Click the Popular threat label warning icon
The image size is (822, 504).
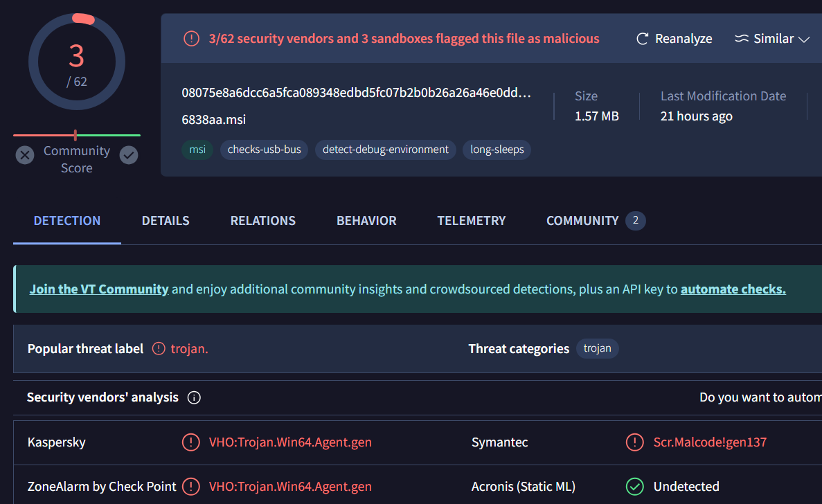tap(159, 349)
